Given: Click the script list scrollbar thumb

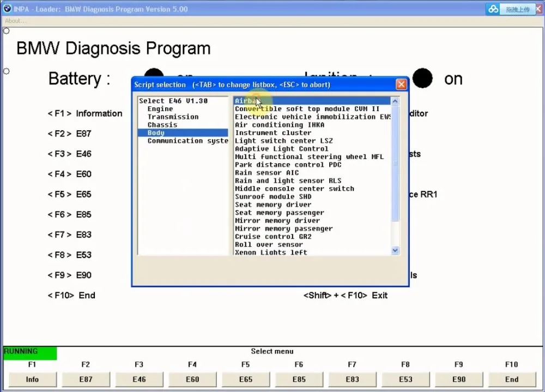Looking at the screenshot, I should [395, 163].
